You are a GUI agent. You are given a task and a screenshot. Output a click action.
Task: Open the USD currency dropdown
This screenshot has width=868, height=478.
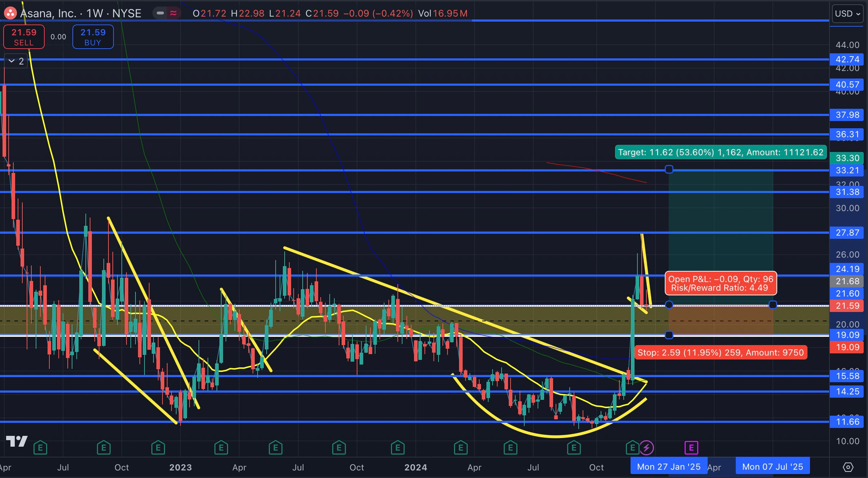pos(847,14)
